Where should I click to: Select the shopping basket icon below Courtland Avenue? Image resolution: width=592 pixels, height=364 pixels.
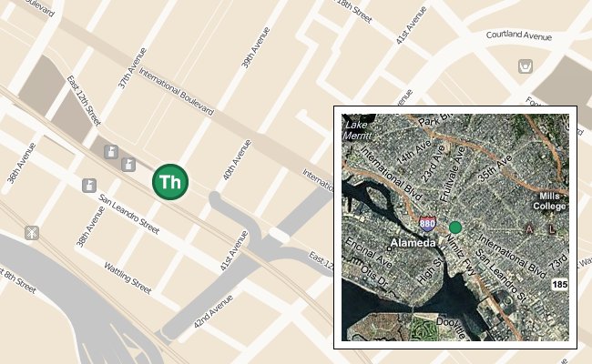pos(526,66)
